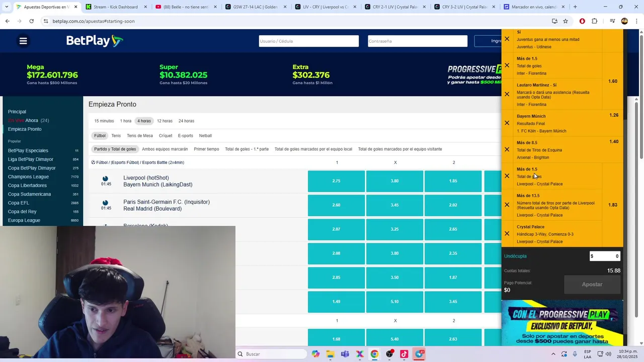Open Principal in the sidebar
Viewport: 644px width, 362px height.
click(x=17, y=112)
